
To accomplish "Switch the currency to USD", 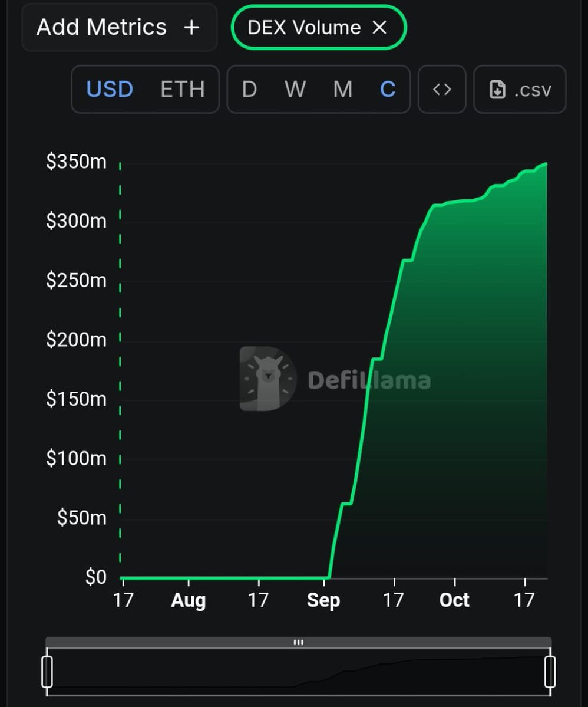I will 110,89.
